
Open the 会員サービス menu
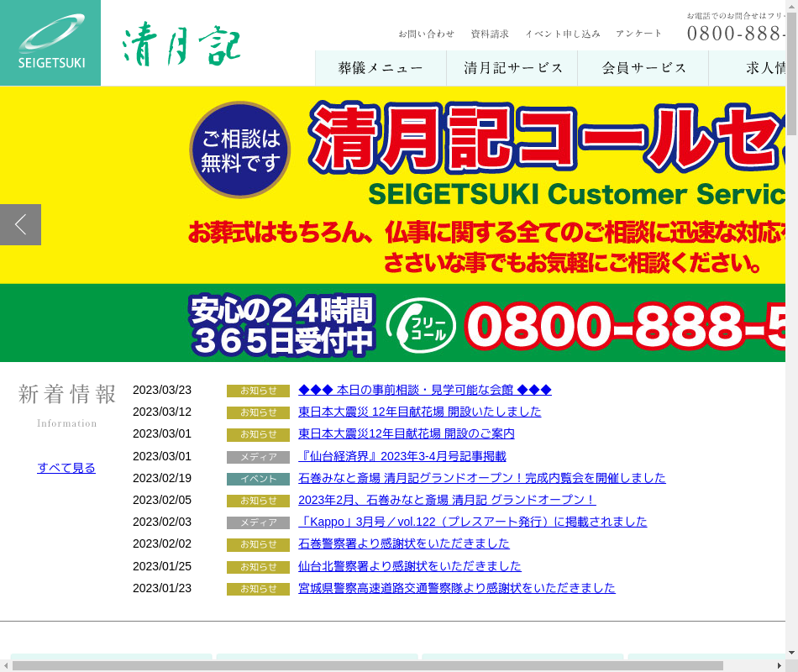click(643, 68)
